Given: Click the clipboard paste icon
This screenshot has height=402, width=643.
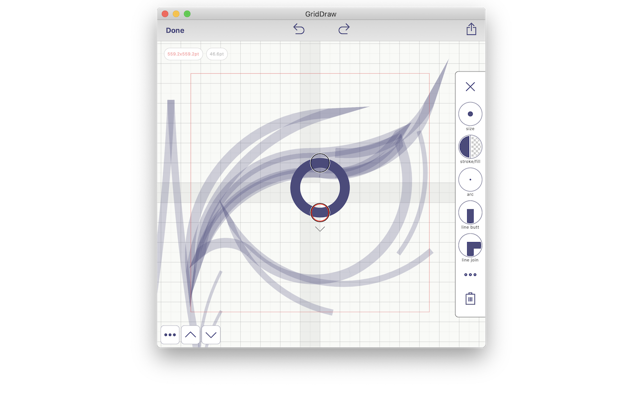Looking at the screenshot, I should pos(470,298).
